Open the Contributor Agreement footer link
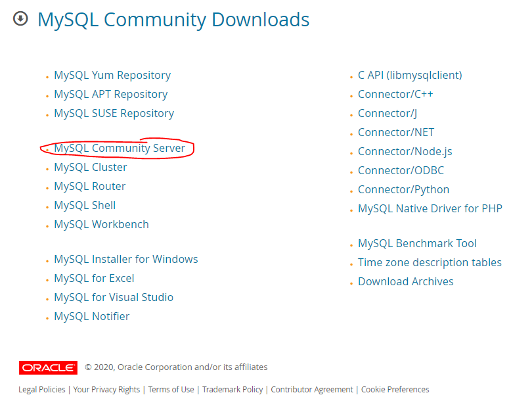The image size is (532, 418). point(312,390)
